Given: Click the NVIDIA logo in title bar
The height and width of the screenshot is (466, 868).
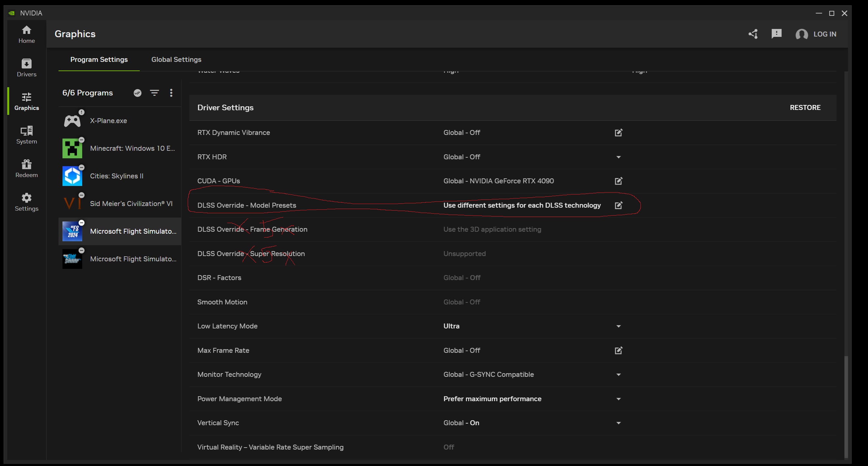Looking at the screenshot, I should pos(12,13).
